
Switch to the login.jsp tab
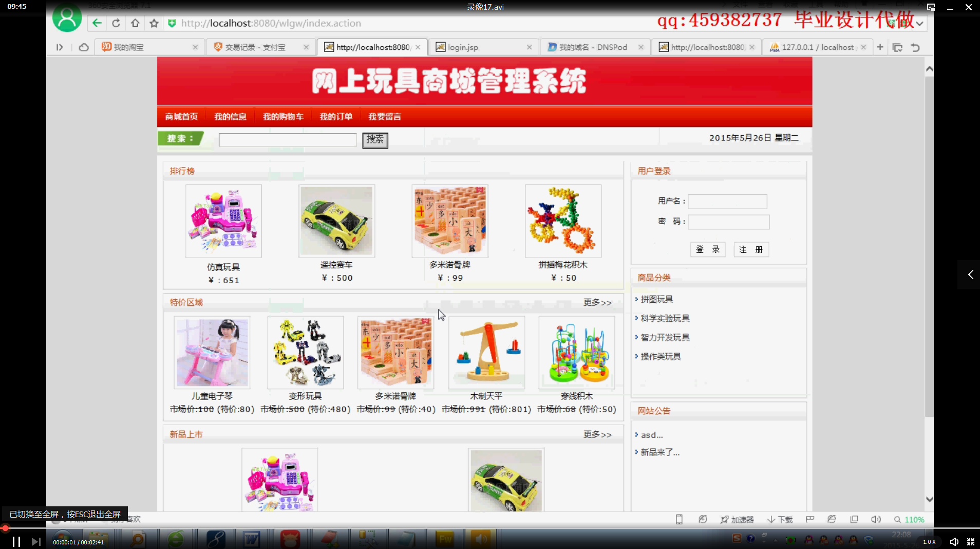[x=484, y=47]
